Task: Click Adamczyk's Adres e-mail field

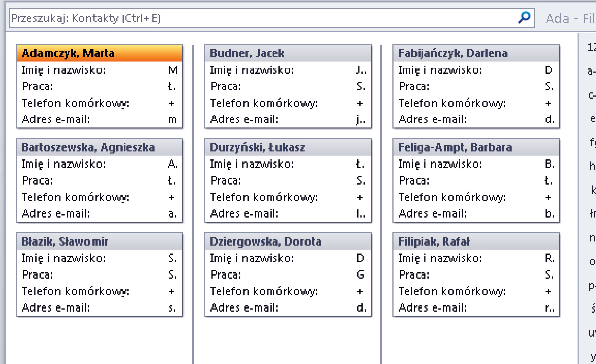Action: point(99,120)
